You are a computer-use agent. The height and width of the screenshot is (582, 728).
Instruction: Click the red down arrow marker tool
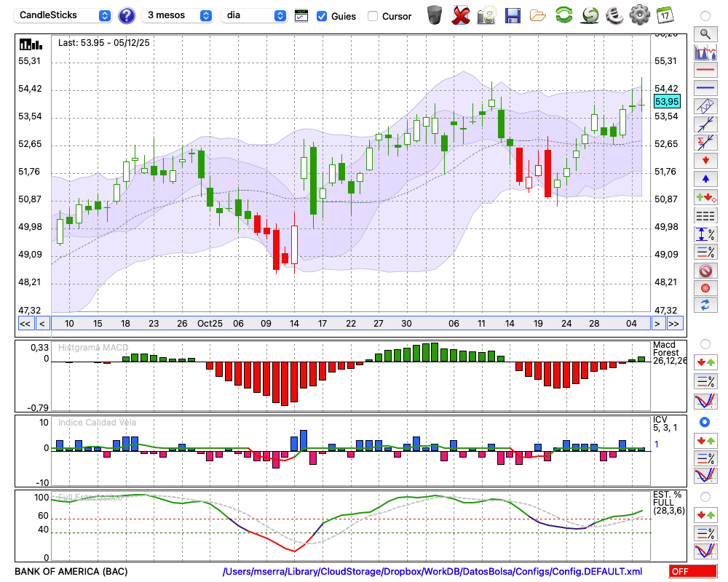click(x=705, y=161)
